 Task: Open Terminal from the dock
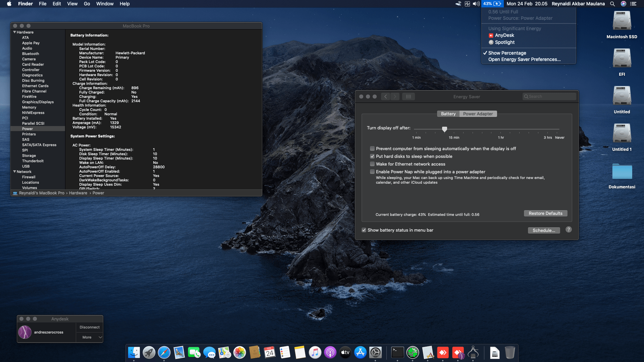(397, 353)
